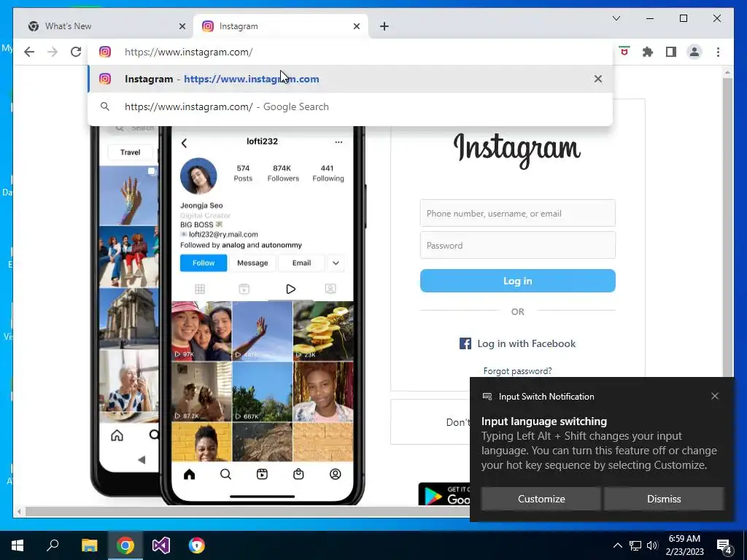Screen dimensions: 747x560
Task: Open the mushroom video thumbnail with 23K views
Action: click(323, 331)
